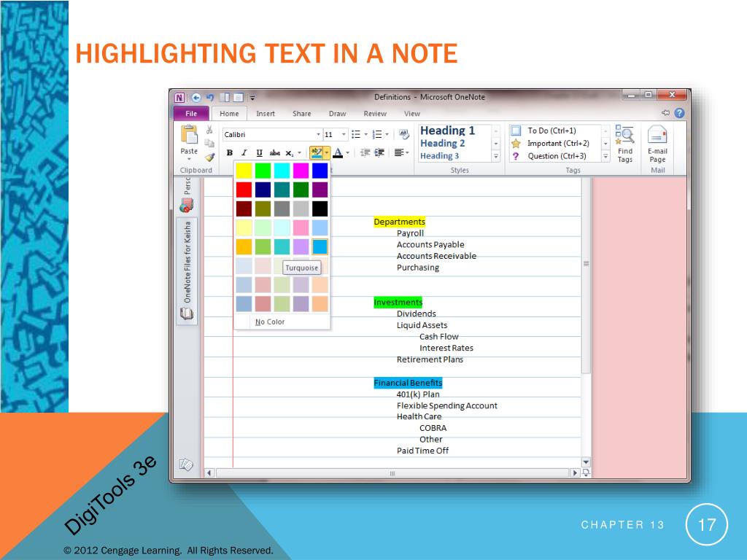Screen dimensions: 747x560
Task: Toggle Underline formatting
Action: tap(259, 153)
